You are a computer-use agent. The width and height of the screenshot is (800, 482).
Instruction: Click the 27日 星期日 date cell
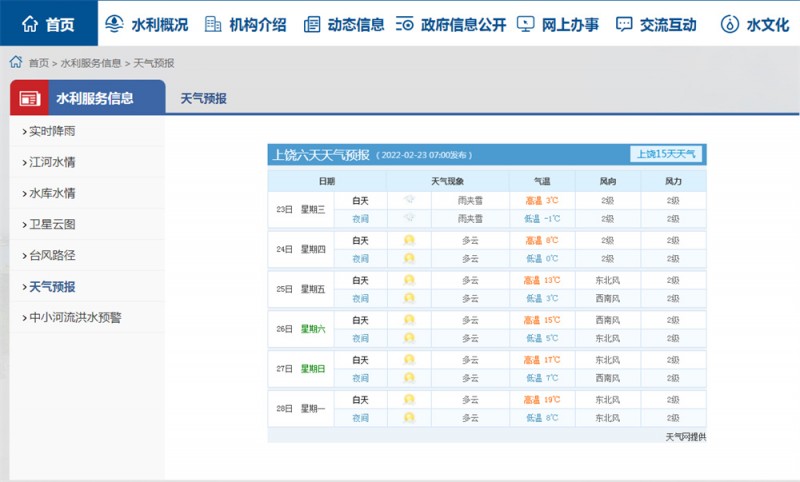click(301, 369)
